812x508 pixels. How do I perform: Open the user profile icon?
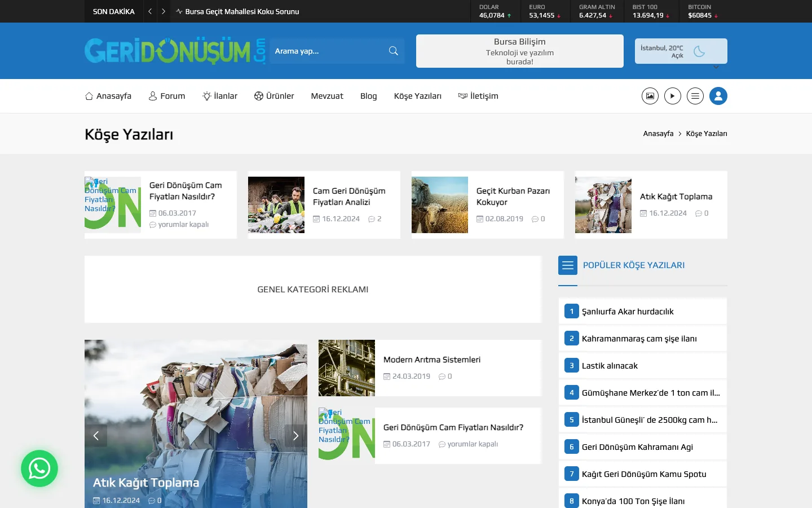[x=718, y=96]
